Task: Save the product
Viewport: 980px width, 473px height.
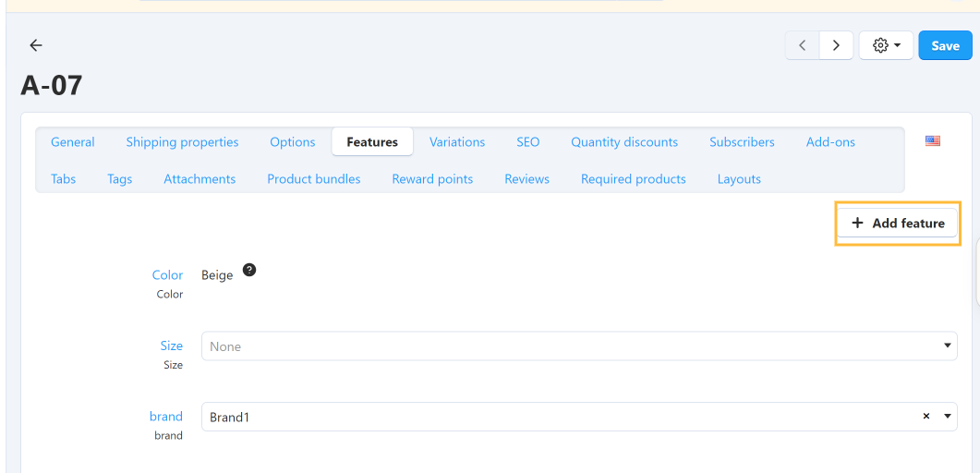Action: tap(945, 45)
